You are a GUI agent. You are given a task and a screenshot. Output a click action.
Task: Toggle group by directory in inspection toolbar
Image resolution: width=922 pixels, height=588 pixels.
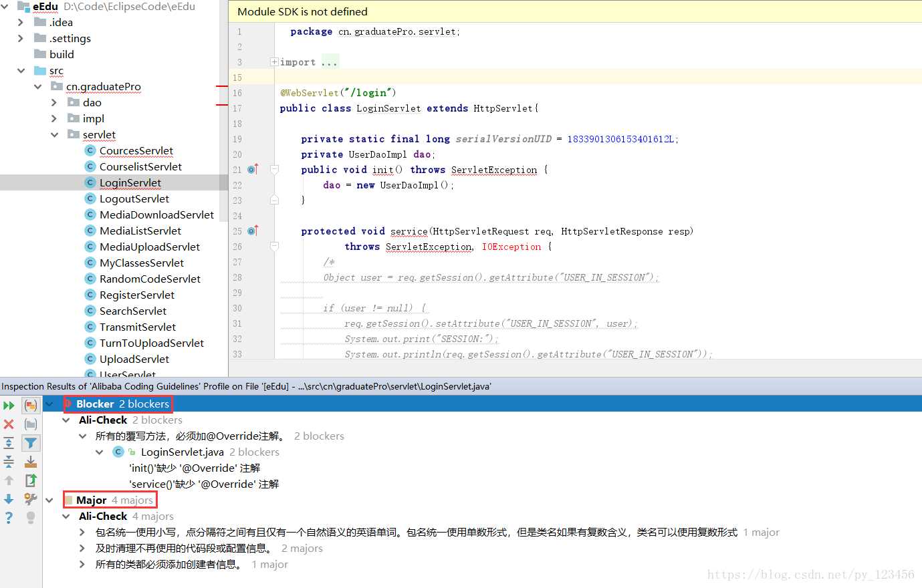pos(31,424)
